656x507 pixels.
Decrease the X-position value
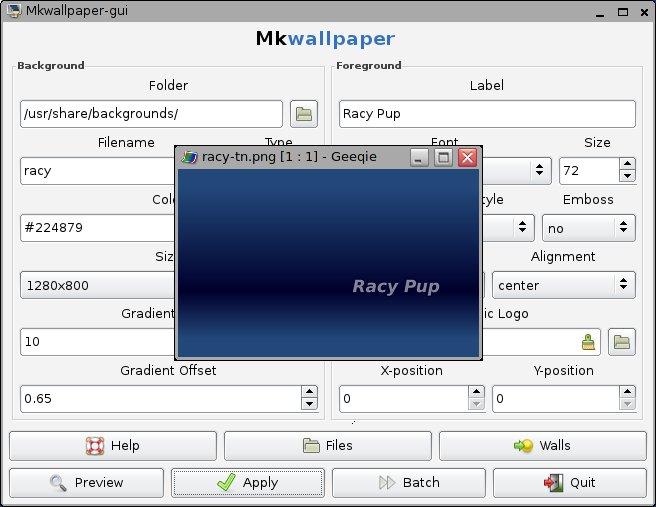coord(476,404)
